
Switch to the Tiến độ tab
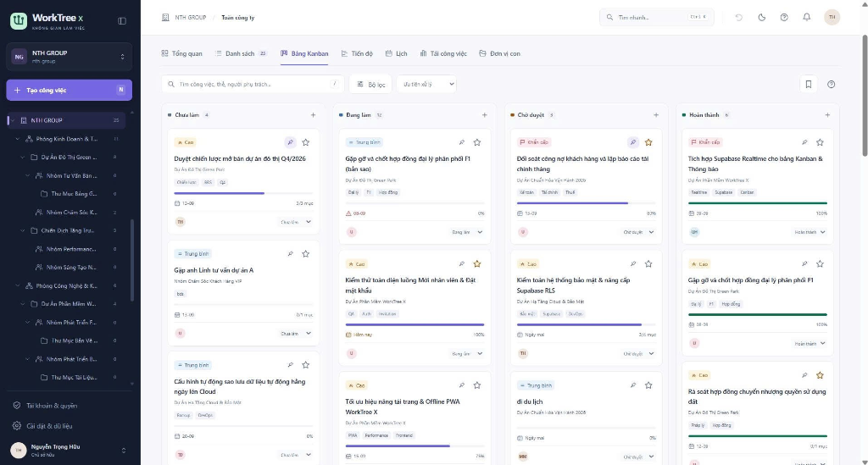[357, 53]
